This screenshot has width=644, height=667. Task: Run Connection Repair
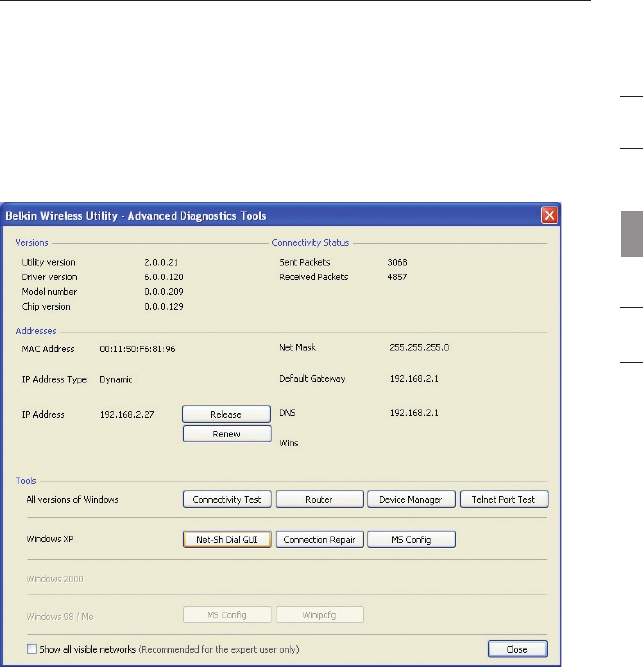pyautogui.click(x=319, y=540)
